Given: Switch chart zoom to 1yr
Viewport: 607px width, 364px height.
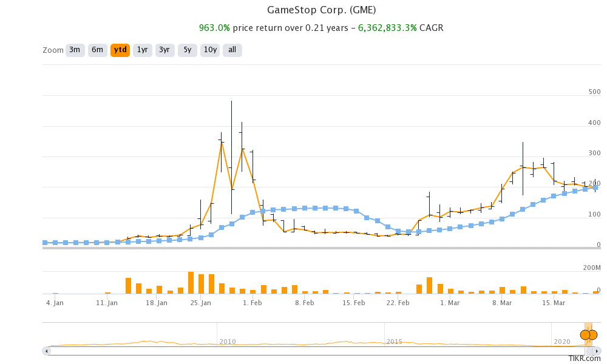Looking at the screenshot, I should point(143,50).
